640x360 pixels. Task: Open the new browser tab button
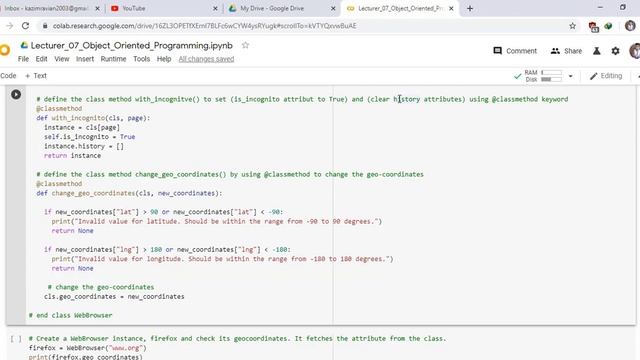(x=470, y=8)
